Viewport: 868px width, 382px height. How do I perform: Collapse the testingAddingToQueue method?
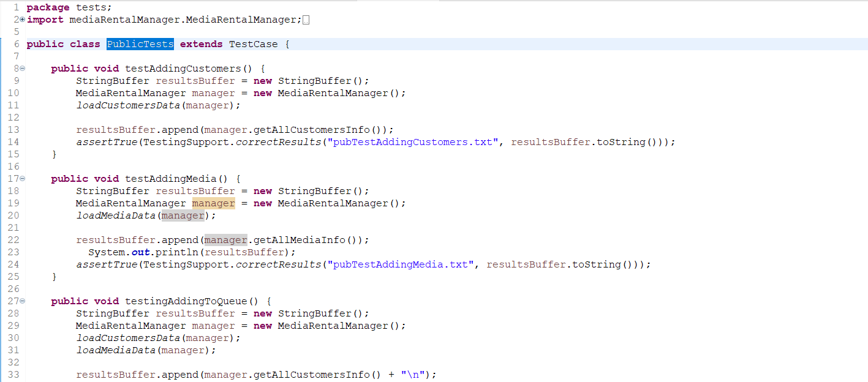23,301
